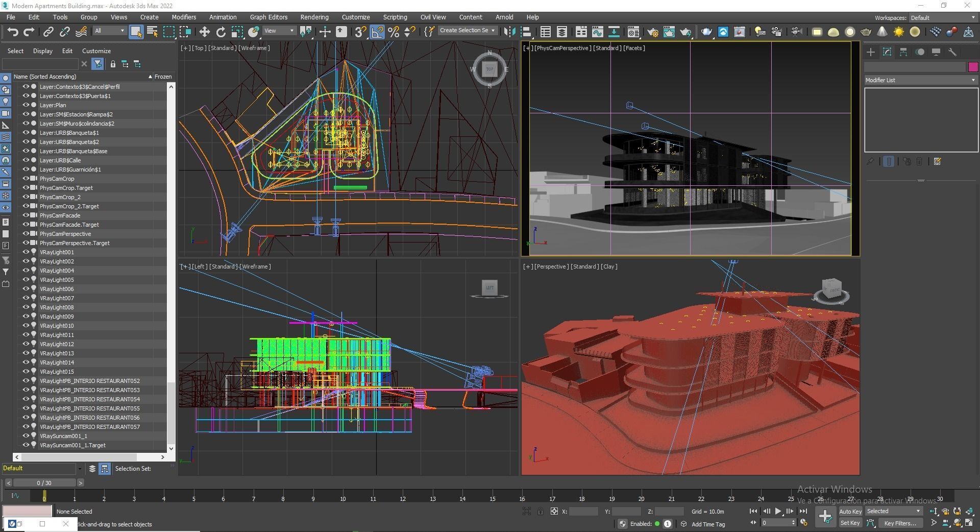Viewport: 980px width, 532px height.
Task: Open Select by Name dialog icon
Action: [x=152, y=32]
